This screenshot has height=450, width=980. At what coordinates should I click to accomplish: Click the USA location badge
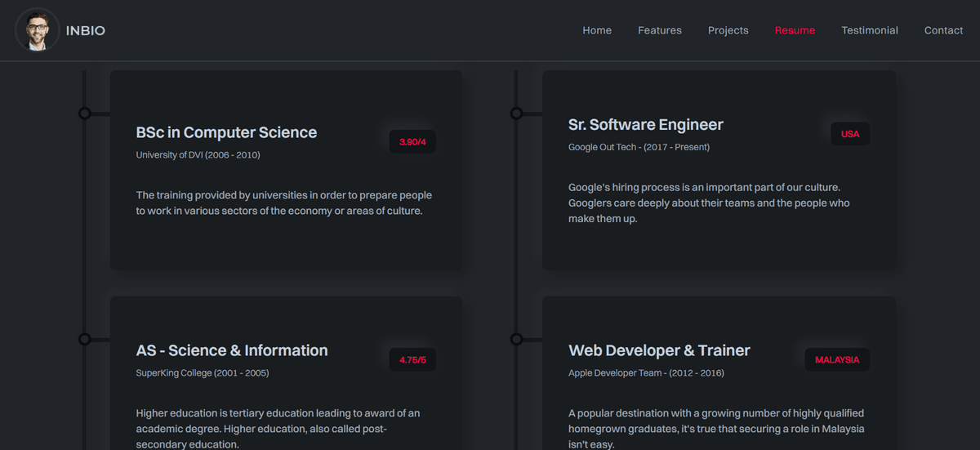point(850,134)
